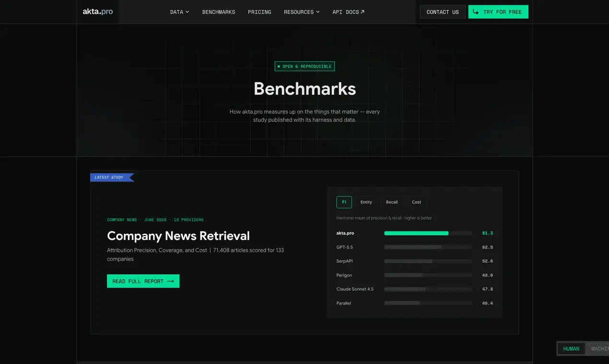This screenshot has width=609, height=364.
Task: Click the 'Harmonic mean of precision & recall' note
Action: [384, 218]
